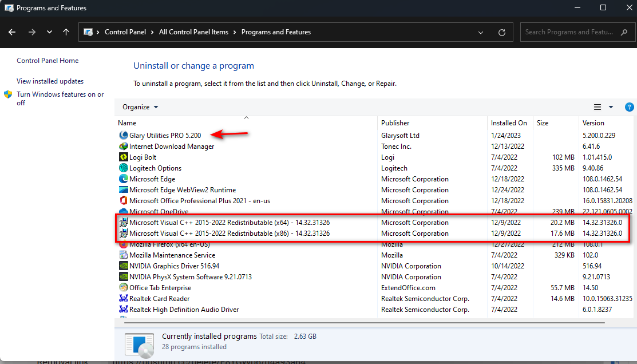Open recent locations dropdown arrow

49,32
